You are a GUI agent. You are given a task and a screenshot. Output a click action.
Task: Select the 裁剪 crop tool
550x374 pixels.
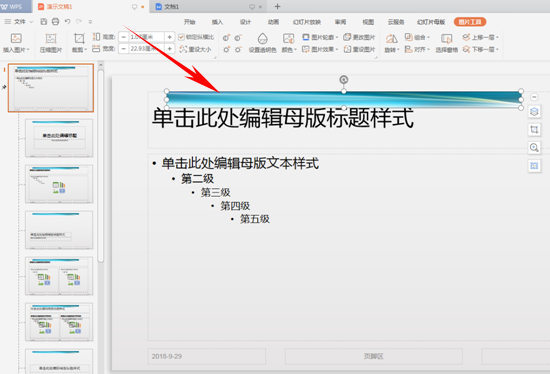tap(79, 43)
